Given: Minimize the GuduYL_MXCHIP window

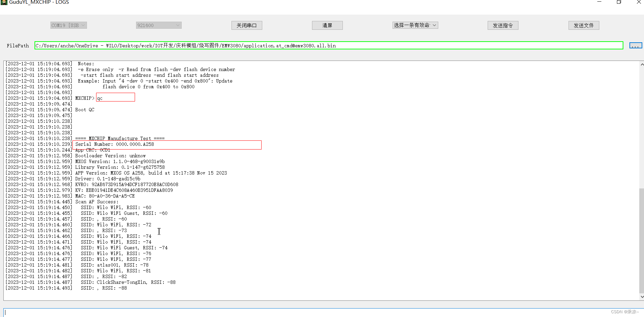Looking at the screenshot, I should pos(599,2).
